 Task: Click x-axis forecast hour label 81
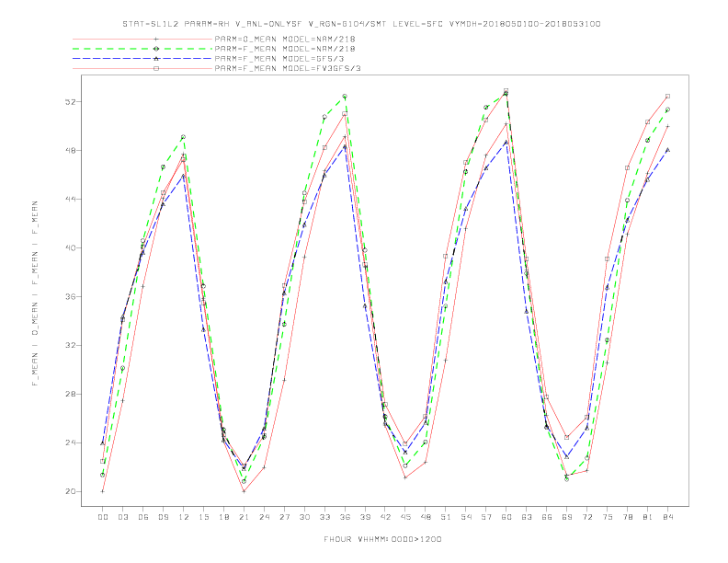pos(648,517)
